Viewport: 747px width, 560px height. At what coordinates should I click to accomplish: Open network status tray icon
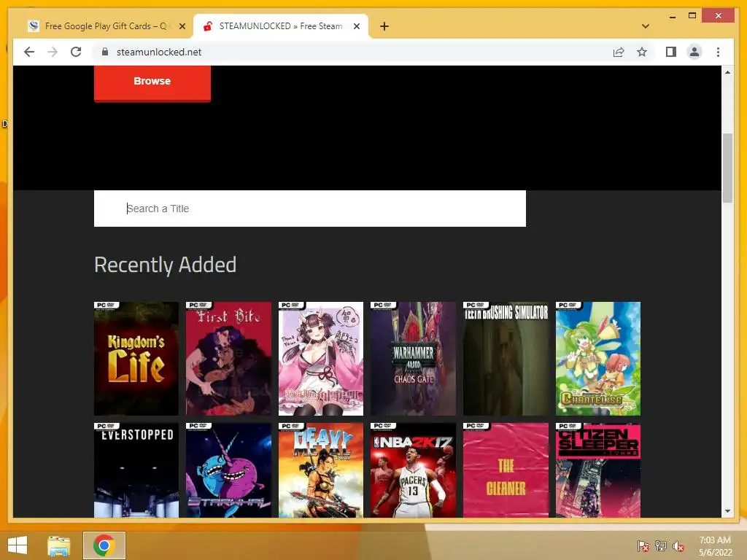pyautogui.click(x=661, y=546)
